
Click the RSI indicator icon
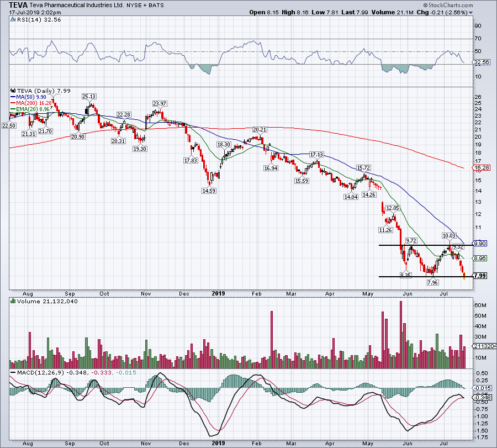click(x=13, y=19)
